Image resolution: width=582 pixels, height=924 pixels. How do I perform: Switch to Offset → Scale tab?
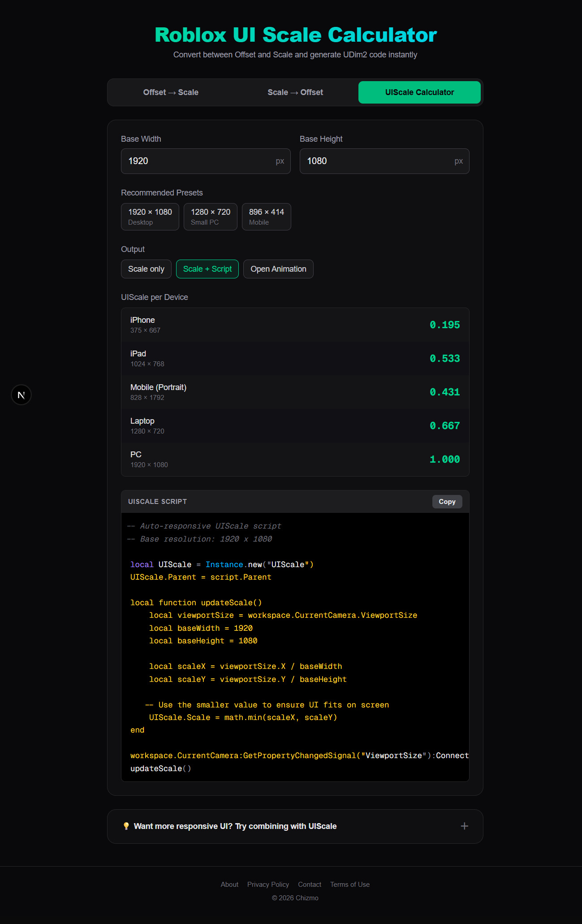tap(171, 92)
